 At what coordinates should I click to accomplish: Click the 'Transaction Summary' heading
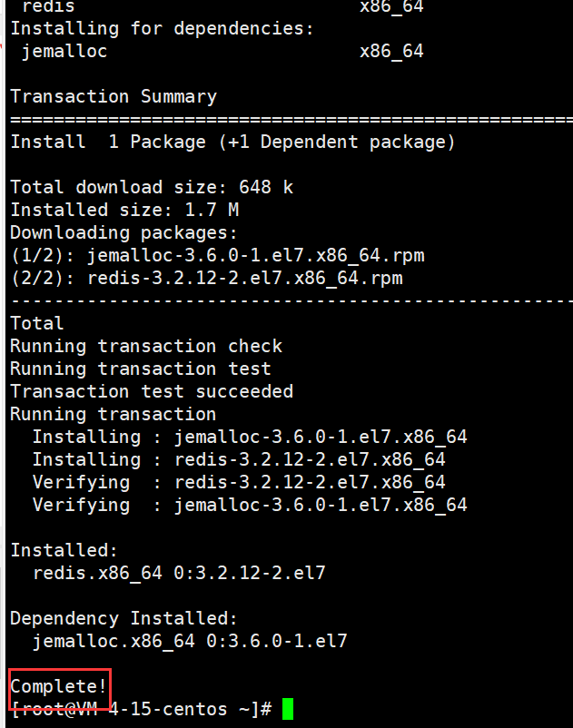point(114,96)
